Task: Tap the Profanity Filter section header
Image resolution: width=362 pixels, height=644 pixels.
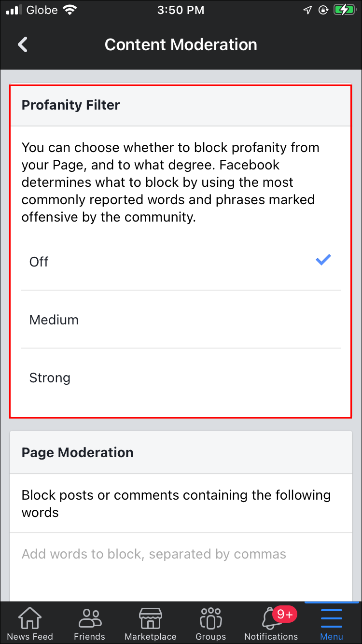Action: [x=71, y=105]
